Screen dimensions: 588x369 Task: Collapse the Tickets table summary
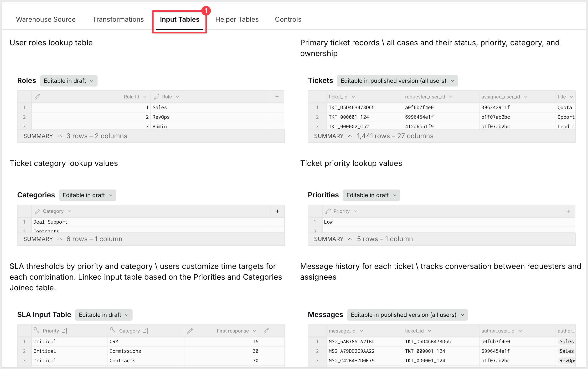(x=350, y=136)
